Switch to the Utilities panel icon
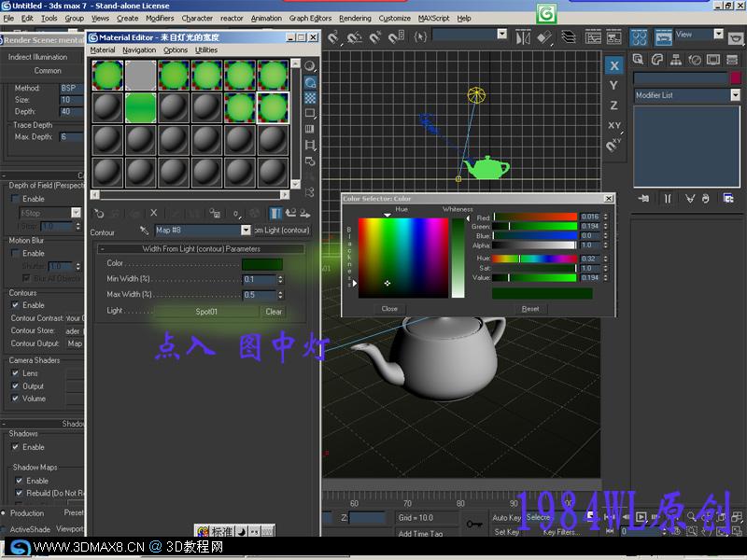Viewport: 747px width, 560px height. pos(732,60)
